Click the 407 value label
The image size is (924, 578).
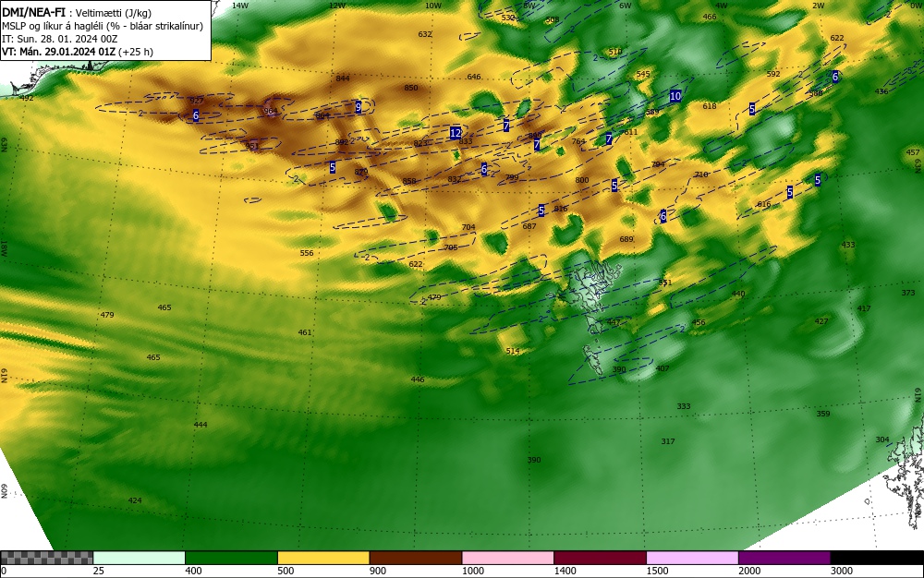point(663,368)
